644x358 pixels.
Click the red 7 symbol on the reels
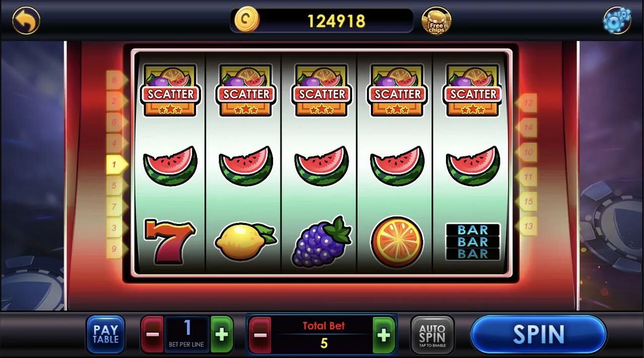(169, 241)
